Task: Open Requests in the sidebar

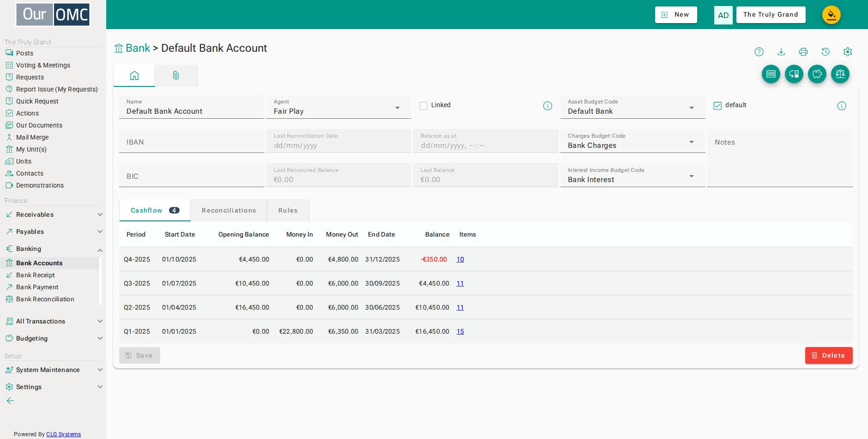Action: pos(30,77)
